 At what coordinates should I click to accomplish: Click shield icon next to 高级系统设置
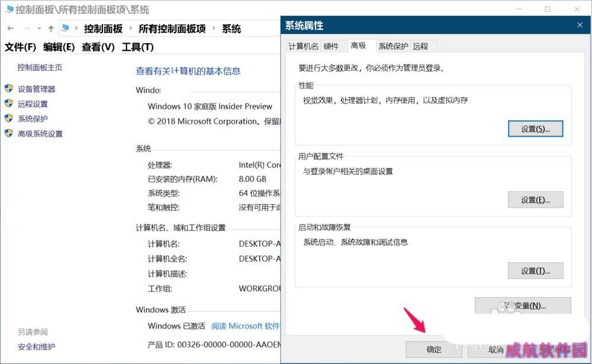[x=9, y=133]
